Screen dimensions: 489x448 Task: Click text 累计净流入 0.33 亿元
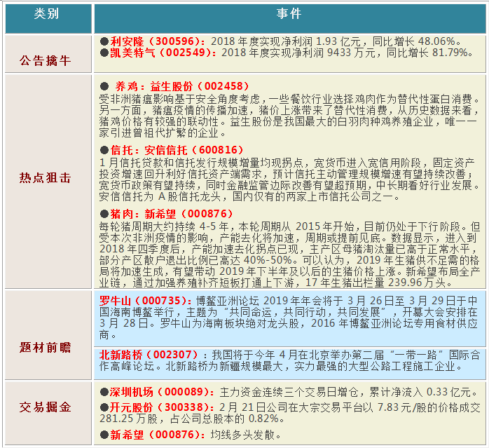click(x=420, y=392)
